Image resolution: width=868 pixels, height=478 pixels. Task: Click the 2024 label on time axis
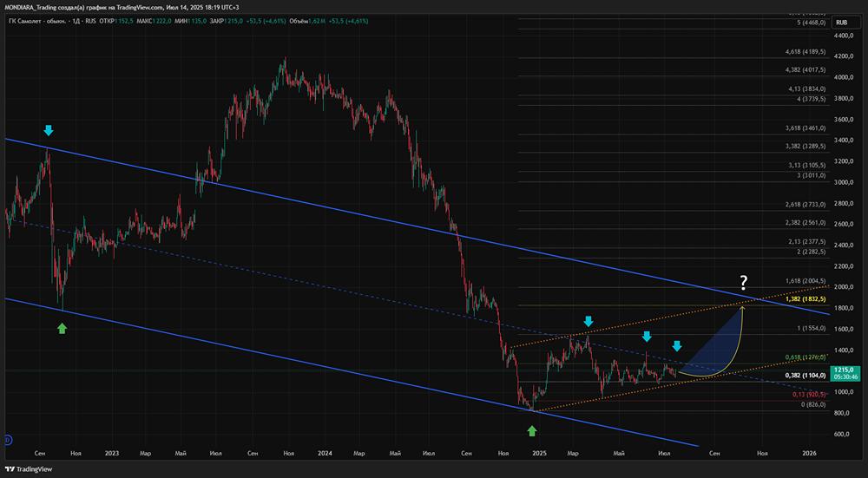coord(325,453)
